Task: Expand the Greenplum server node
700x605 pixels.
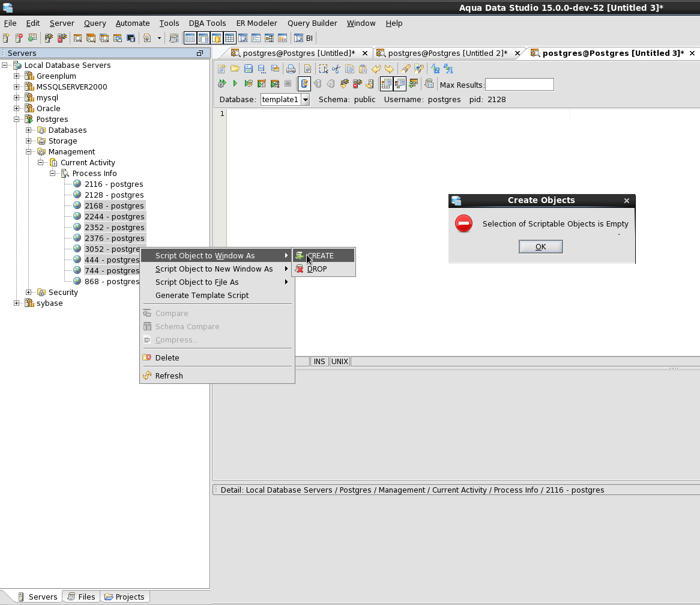Action: click(x=17, y=76)
